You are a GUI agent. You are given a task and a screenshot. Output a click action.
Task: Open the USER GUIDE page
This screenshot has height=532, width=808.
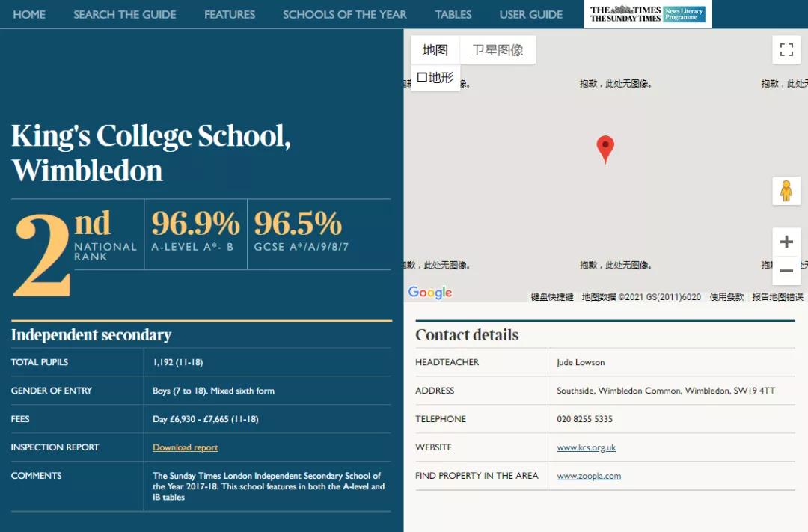pos(530,14)
